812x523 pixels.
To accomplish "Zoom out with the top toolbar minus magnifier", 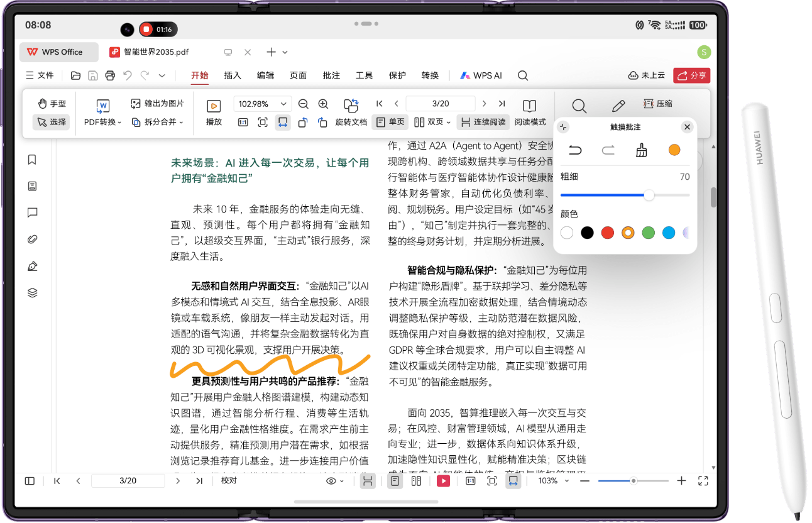I will tap(303, 104).
